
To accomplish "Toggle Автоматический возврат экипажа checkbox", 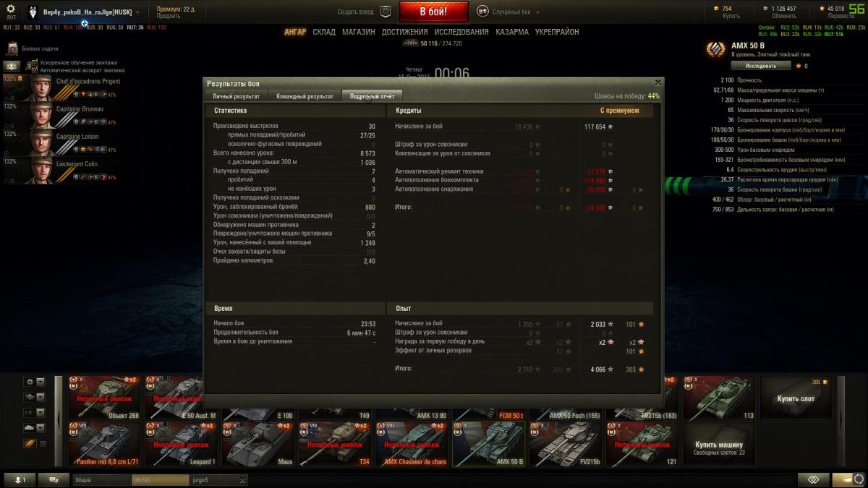I will pos(35,70).
